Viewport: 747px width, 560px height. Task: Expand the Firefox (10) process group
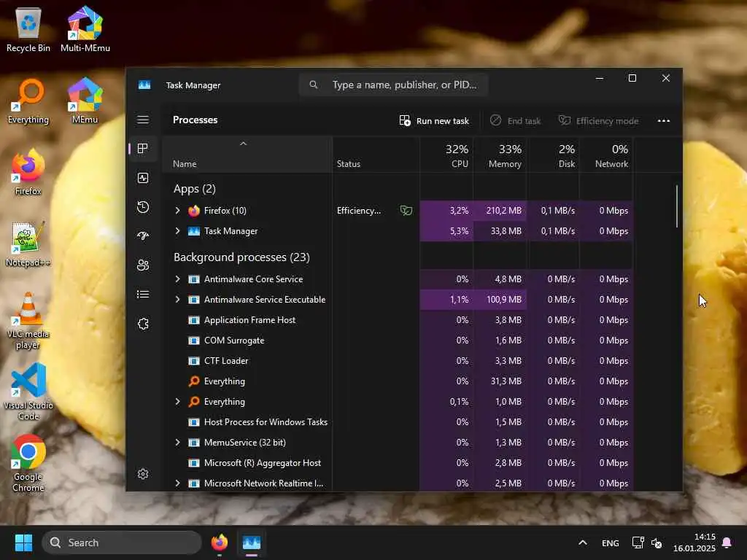coord(178,211)
